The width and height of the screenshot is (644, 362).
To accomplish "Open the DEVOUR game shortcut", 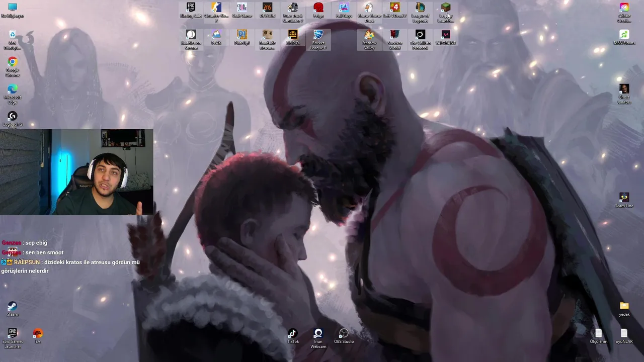I will 267,11.
